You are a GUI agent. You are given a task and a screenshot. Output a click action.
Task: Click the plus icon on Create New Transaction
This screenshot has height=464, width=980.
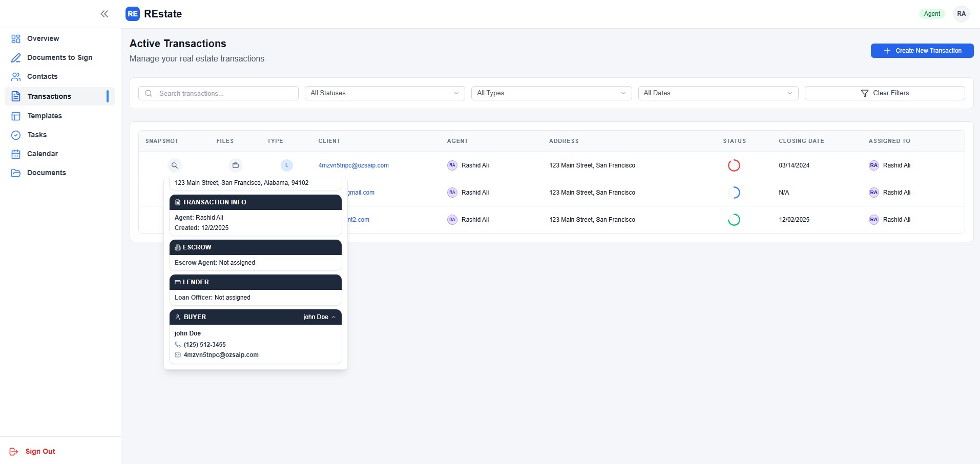(x=887, y=51)
